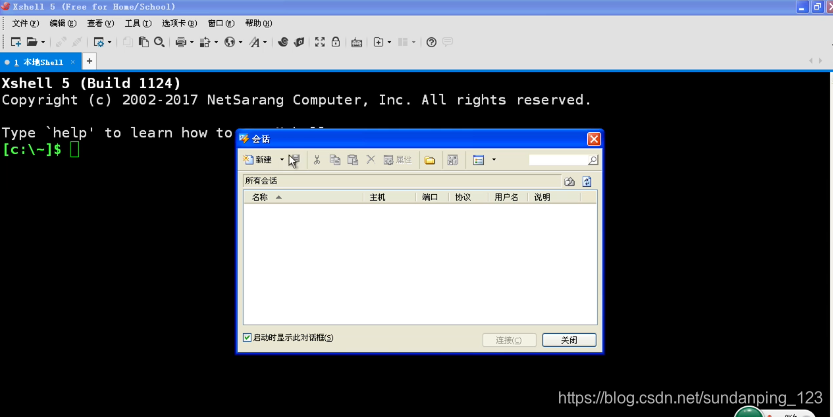Click the go up folder icon
Viewport: 833px width, 417px height.
point(570,182)
